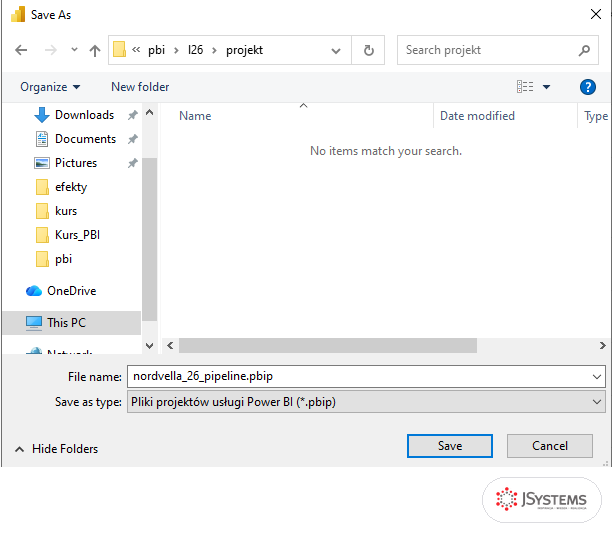
Task: Click the folder icon in address bar
Action: click(119, 50)
